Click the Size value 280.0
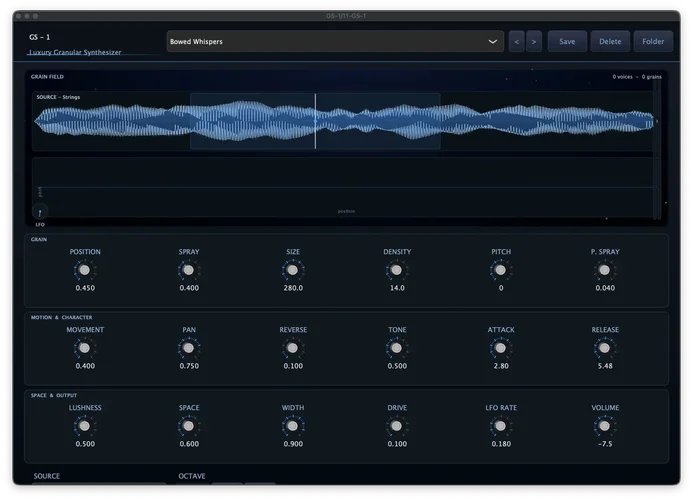This screenshot has height=500, width=693. (293, 288)
